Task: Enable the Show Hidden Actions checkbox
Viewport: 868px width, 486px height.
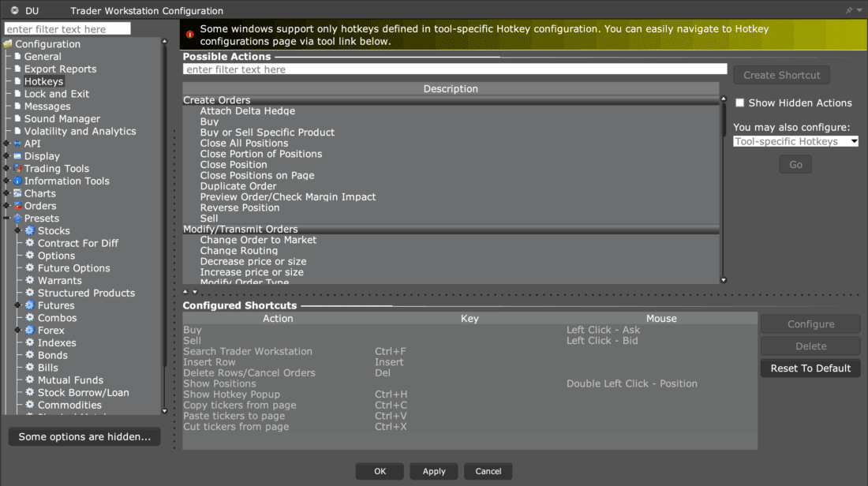Action: point(739,103)
